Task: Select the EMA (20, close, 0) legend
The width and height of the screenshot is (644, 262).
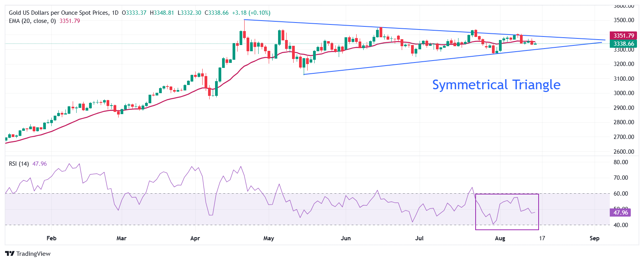Action: 32,21
